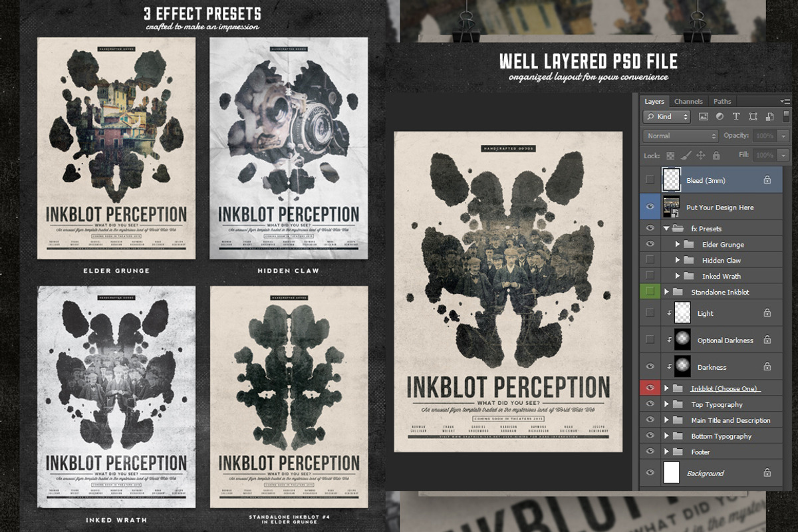798x532 pixels.
Task: Show the Hidden Claw group
Action: pos(650,260)
